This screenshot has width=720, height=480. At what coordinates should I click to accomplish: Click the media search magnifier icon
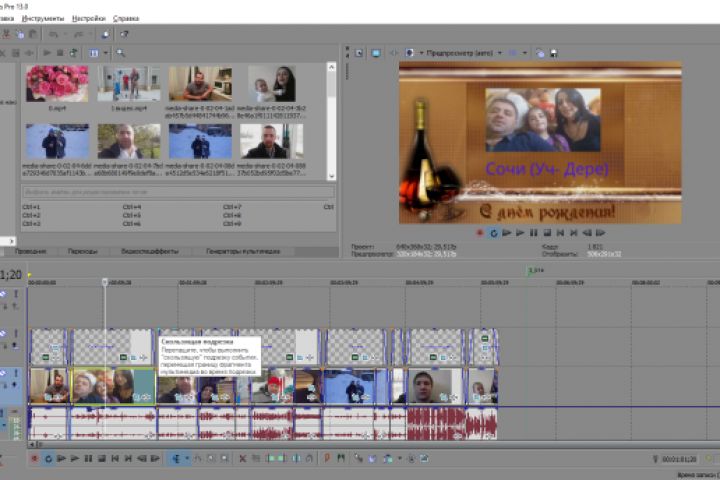120,53
